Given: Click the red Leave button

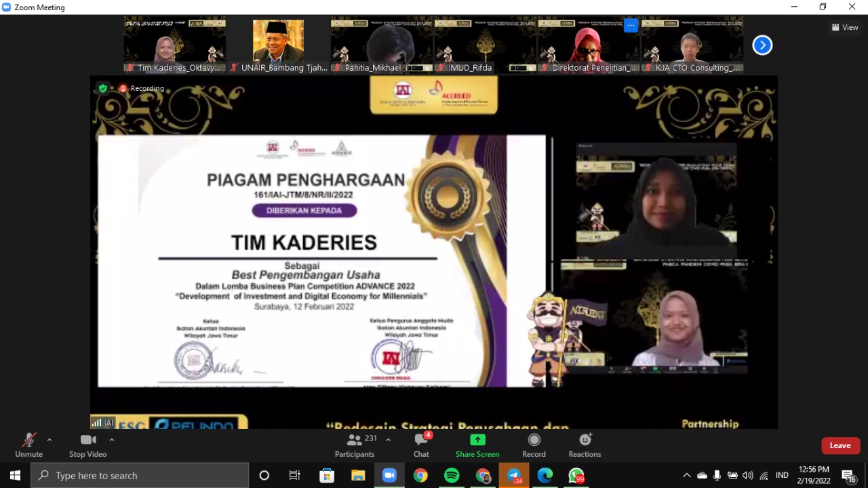Looking at the screenshot, I should [x=840, y=445].
